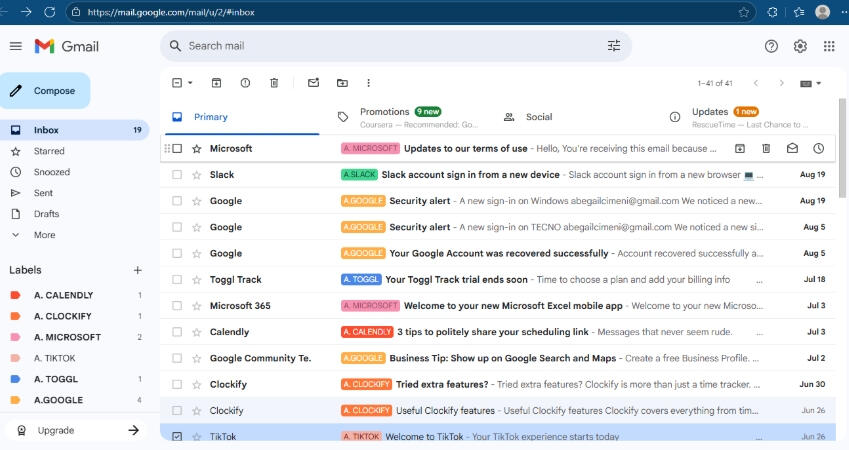
Task: Star the Toggl Track email
Action: [x=197, y=280]
